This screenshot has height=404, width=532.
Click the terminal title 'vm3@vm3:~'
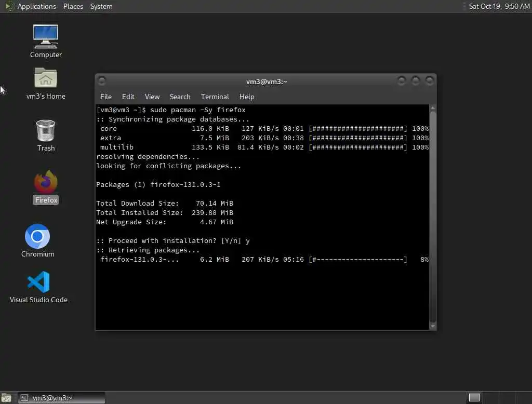coord(267,82)
